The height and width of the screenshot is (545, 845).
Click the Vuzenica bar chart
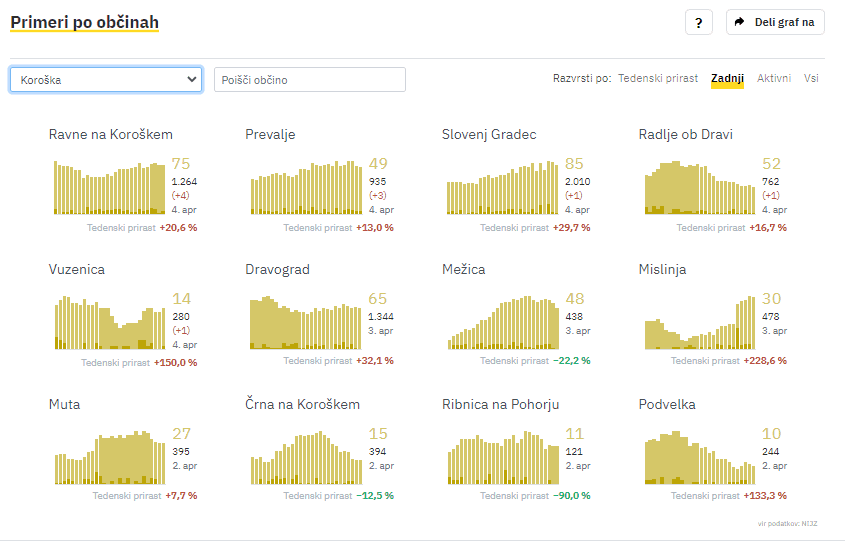point(109,322)
